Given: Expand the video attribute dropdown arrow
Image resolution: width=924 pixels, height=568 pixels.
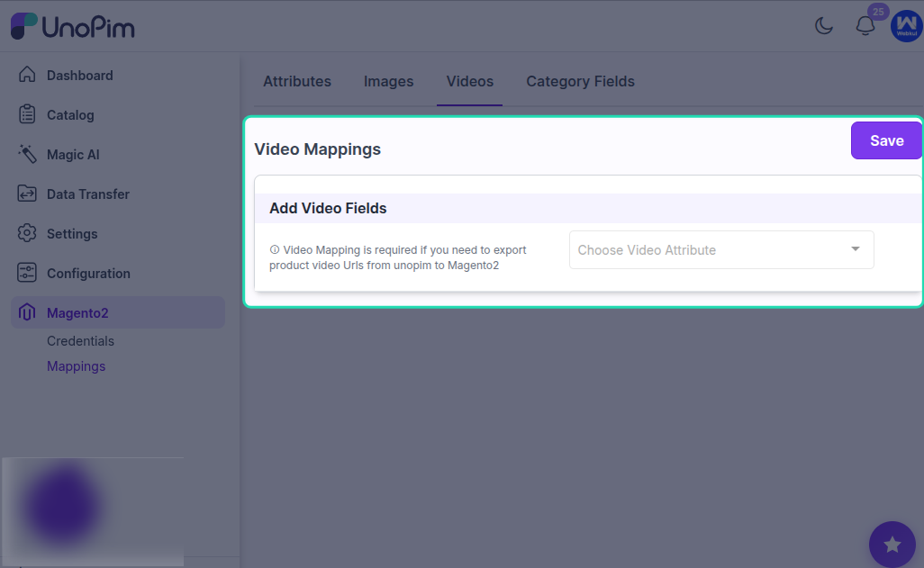Looking at the screenshot, I should point(855,249).
